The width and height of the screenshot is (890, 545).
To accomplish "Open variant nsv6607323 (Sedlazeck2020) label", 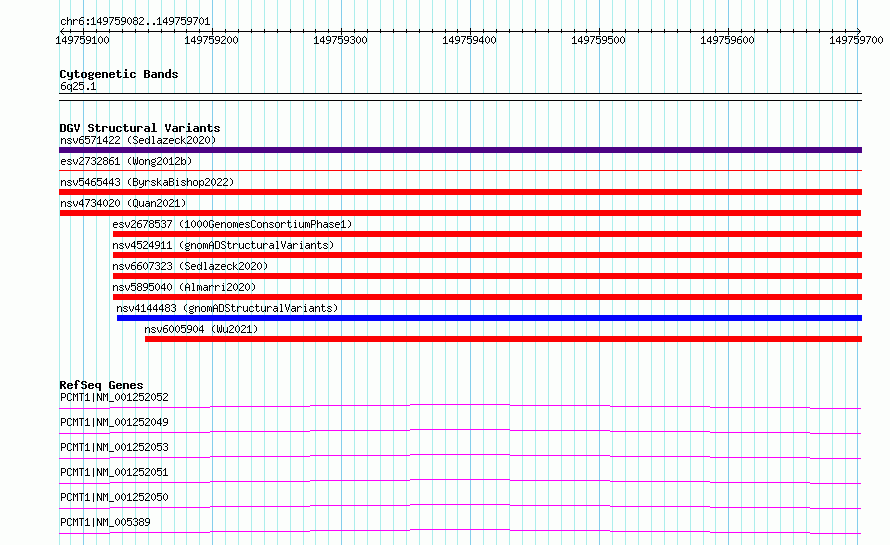I will pyautogui.click(x=190, y=266).
